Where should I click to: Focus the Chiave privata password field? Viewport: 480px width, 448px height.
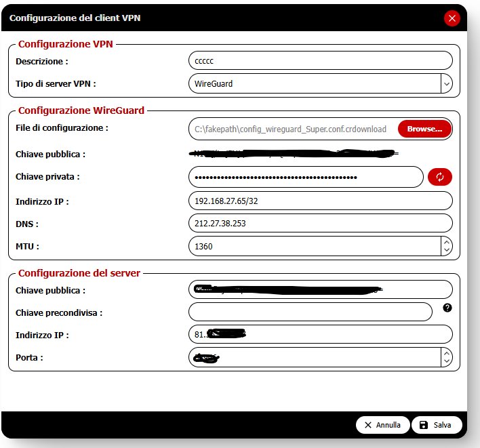[x=306, y=177]
